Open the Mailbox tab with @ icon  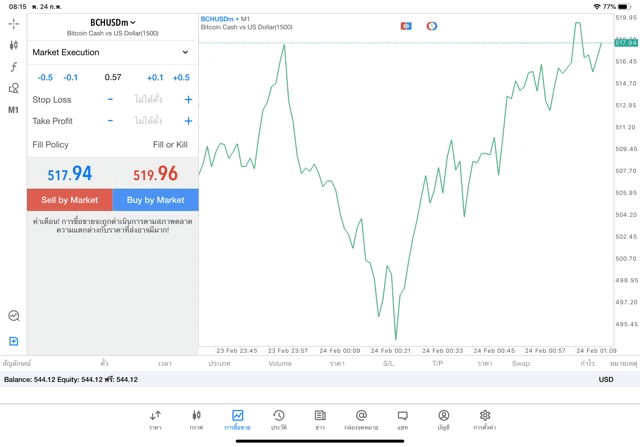361,419
